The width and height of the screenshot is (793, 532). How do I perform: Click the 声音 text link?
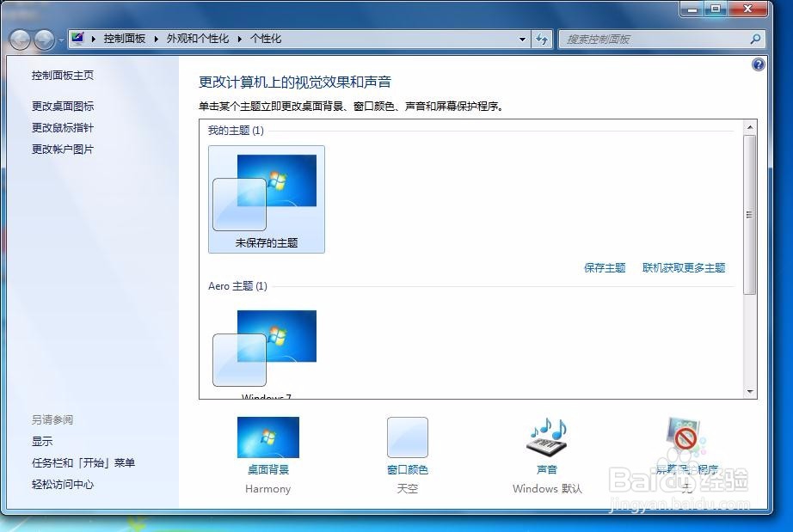[547, 470]
